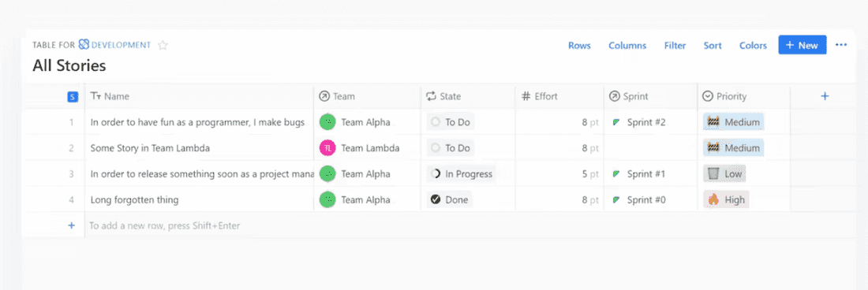868x290 pixels.
Task: Click the 5 pt effort value
Action: (x=590, y=174)
